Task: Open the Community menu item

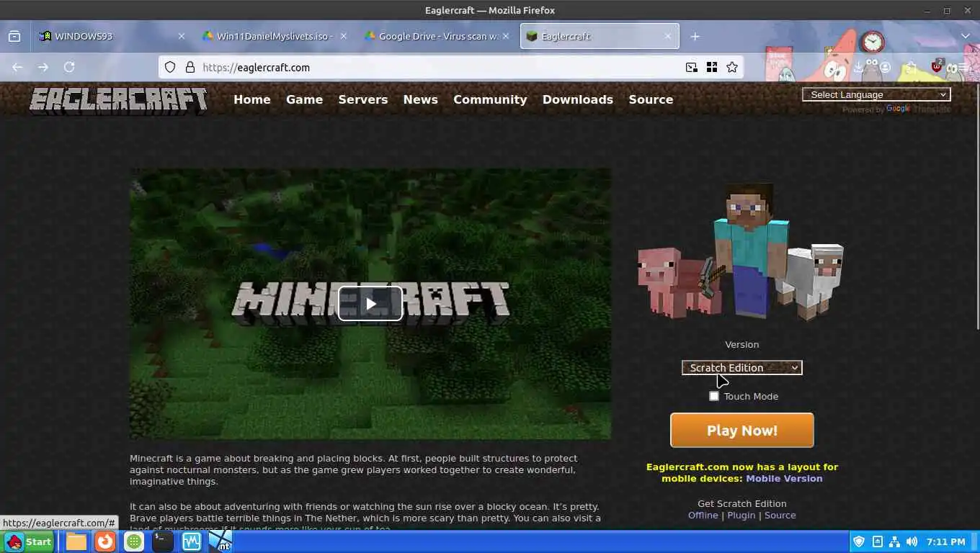Action: point(490,99)
